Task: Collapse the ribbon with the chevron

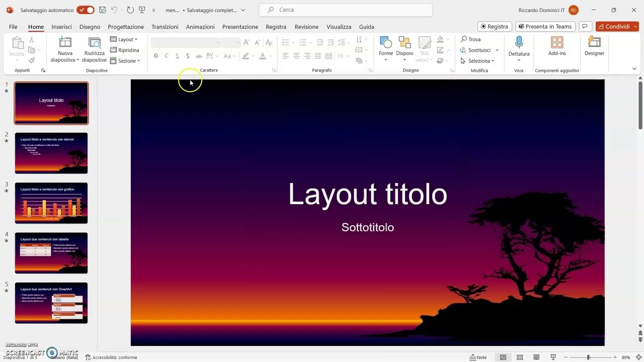Action: pos(634,69)
